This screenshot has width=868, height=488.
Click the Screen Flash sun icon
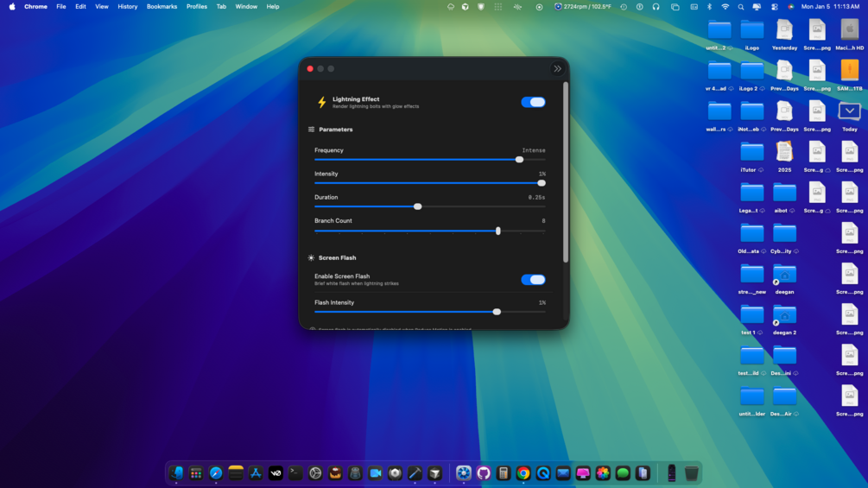point(311,258)
